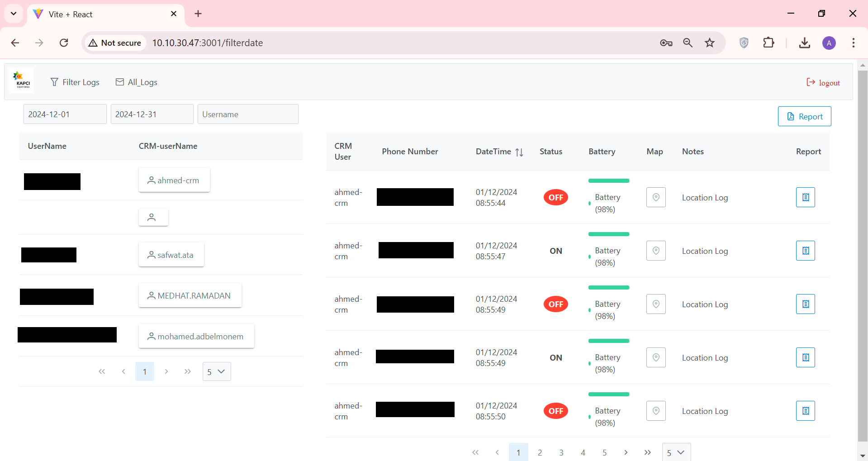Click the Username filter input field
This screenshot has height=461, width=868.
click(248, 114)
